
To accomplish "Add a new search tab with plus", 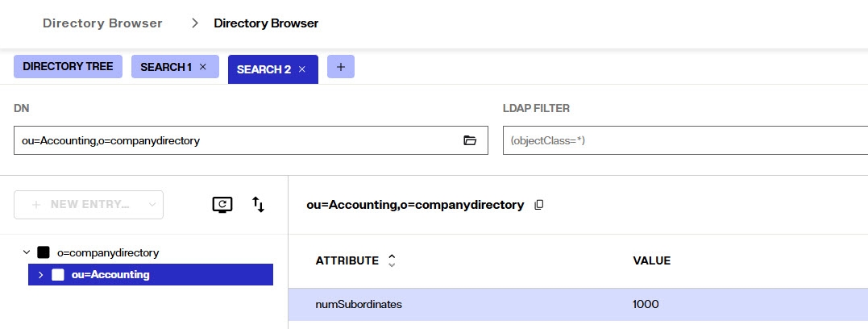I will point(340,66).
